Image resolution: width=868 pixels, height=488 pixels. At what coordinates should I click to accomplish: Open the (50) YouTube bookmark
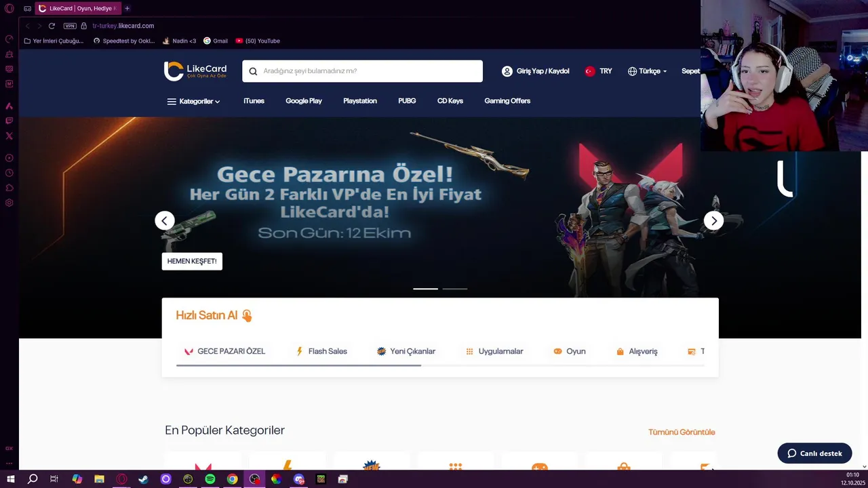click(258, 41)
